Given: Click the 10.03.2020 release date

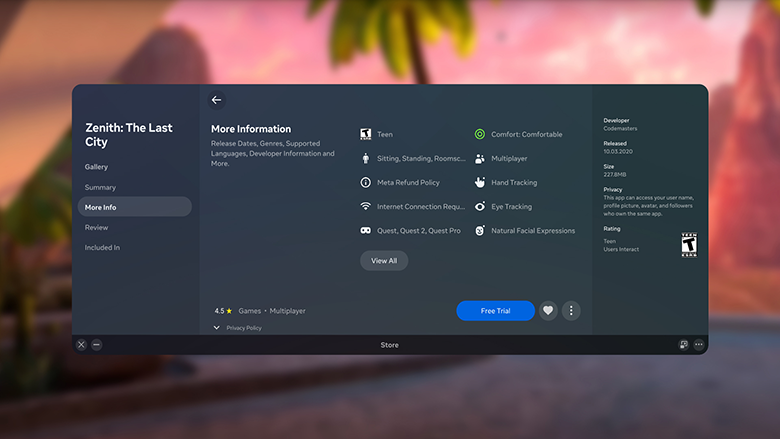Looking at the screenshot, I should [x=618, y=151].
